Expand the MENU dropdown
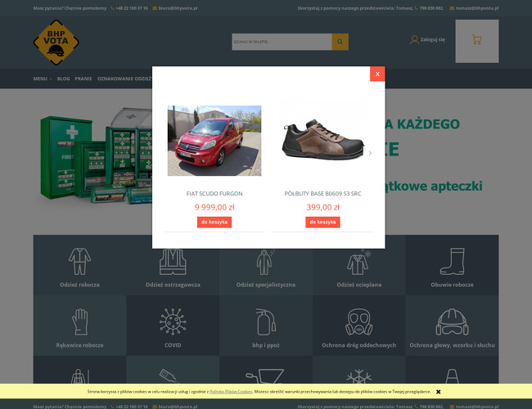Screen dimensions: 532x409 [43, 79]
